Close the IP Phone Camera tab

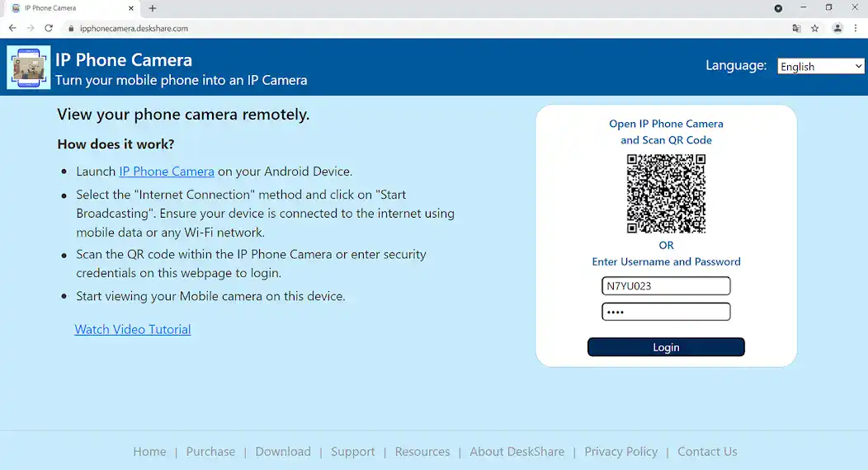click(131, 8)
